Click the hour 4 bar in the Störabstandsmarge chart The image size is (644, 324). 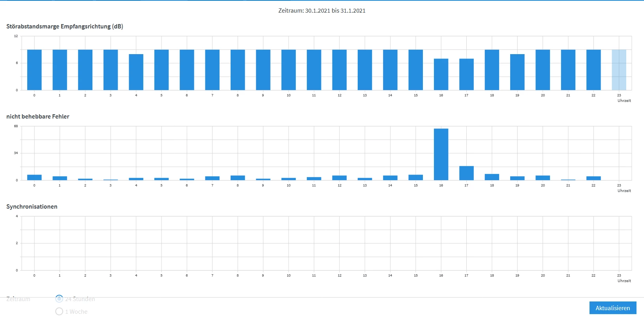[136, 72]
